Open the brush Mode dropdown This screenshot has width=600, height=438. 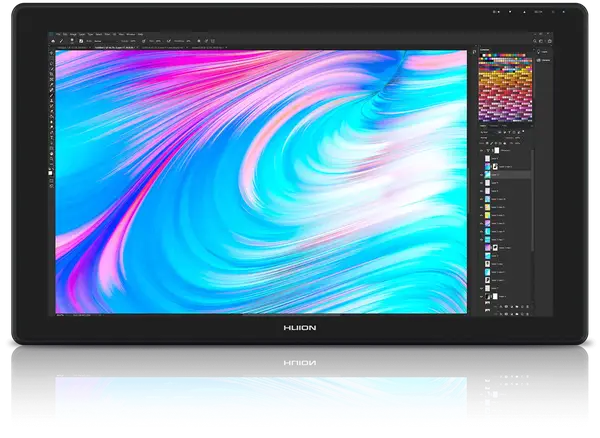[106, 41]
